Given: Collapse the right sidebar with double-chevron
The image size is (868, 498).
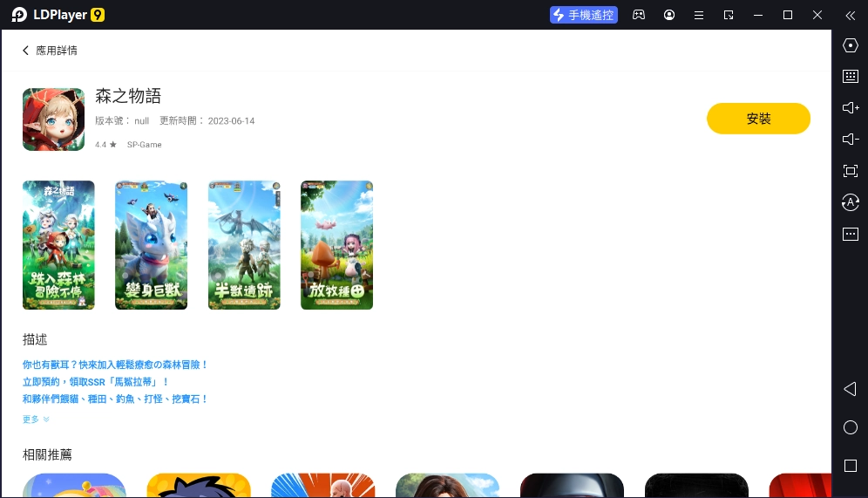Looking at the screenshot, I should point(851,16).
